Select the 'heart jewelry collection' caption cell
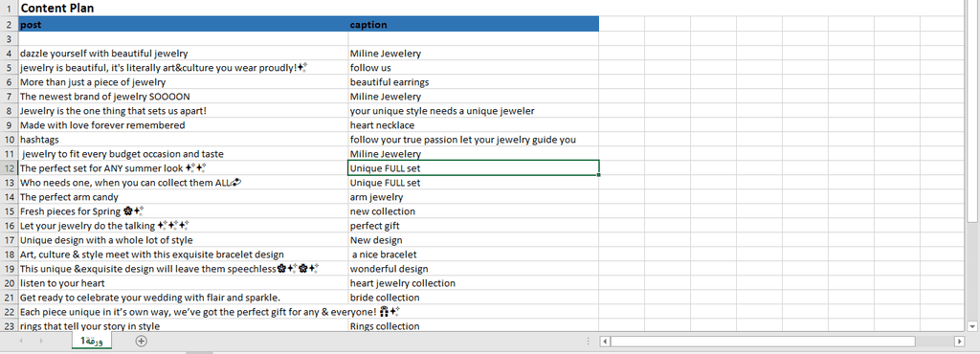The height and width of the screenshot is (354, 980). tap(473, 283)
